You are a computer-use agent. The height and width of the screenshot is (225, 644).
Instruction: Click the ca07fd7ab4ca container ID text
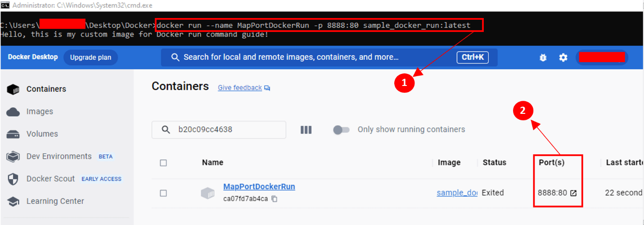[246, 198]
